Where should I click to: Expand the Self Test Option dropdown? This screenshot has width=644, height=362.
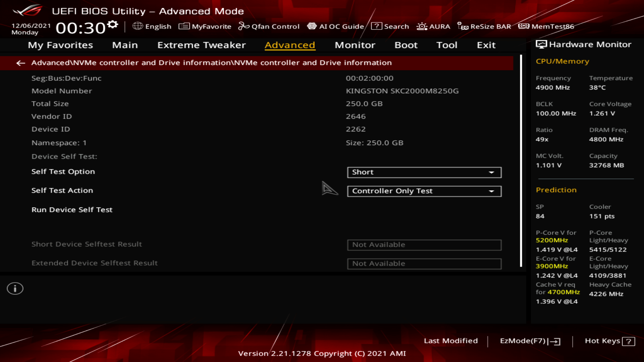click(x=424, y=172)
